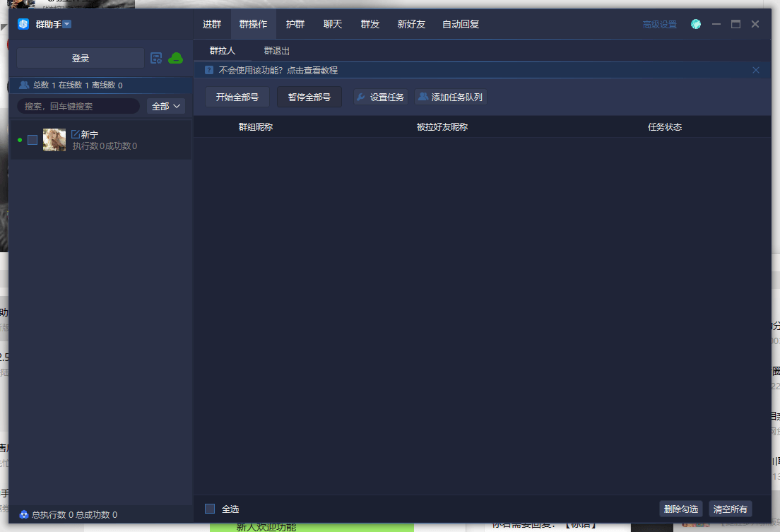Switch to the 护群 tab

point(295,24)
